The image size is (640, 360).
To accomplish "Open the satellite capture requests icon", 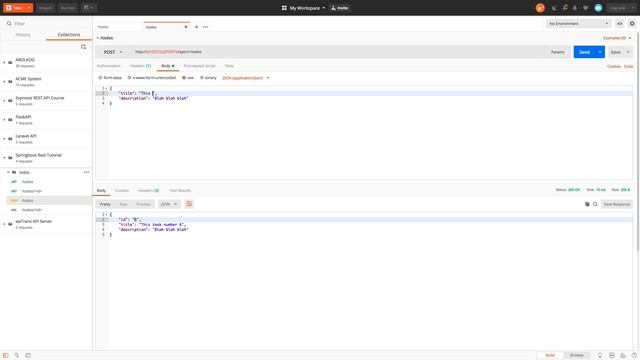I will 554,8.
